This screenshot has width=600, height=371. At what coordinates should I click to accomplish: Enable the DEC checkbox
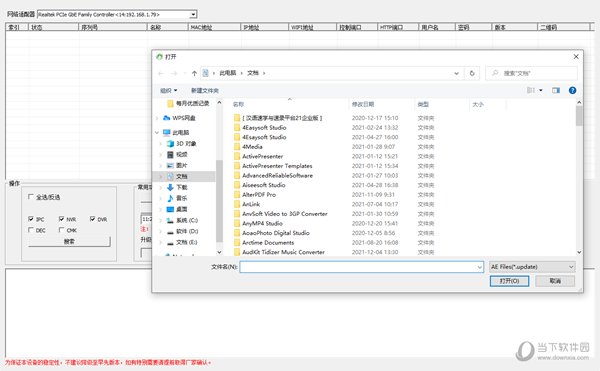click(x=31, y=230)
